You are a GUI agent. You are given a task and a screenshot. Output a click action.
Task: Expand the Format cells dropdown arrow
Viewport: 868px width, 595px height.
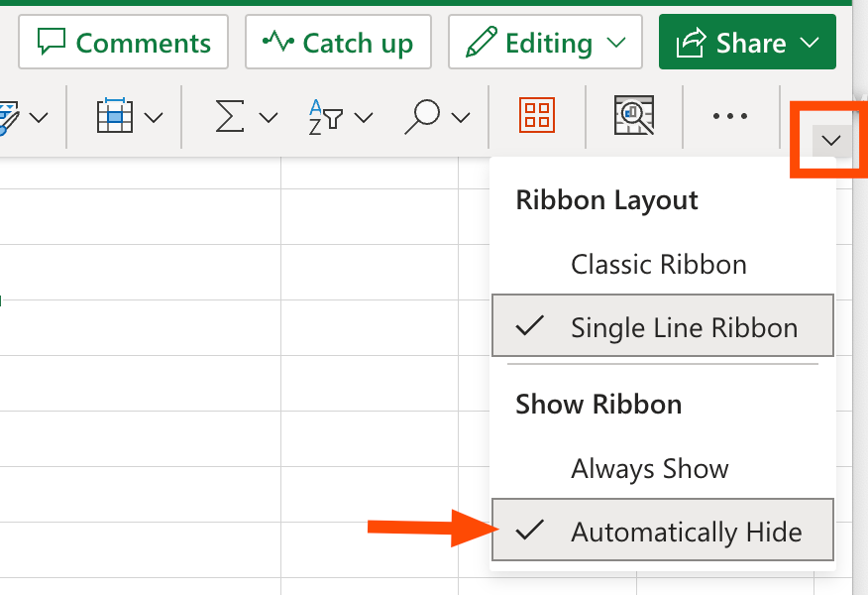point(154,117)
